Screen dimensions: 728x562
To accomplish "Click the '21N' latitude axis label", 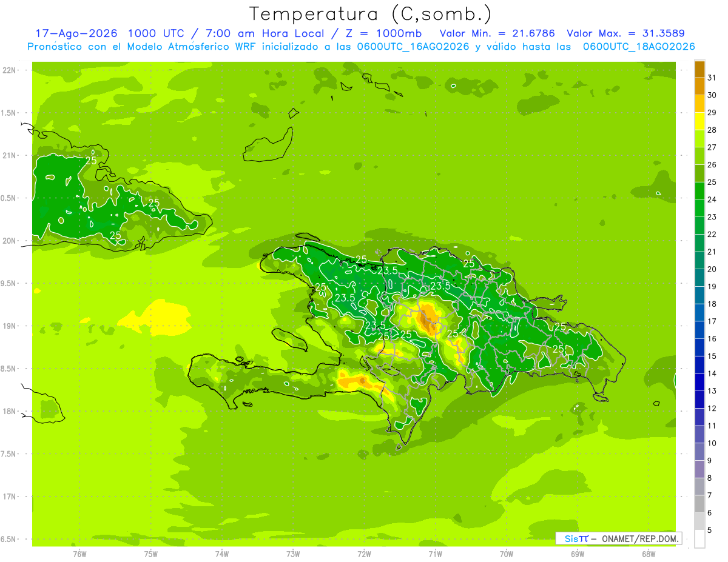I will (x=9, y=155).
